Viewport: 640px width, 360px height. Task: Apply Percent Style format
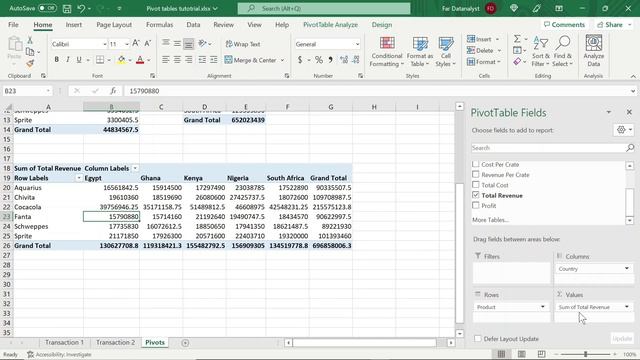319,60
